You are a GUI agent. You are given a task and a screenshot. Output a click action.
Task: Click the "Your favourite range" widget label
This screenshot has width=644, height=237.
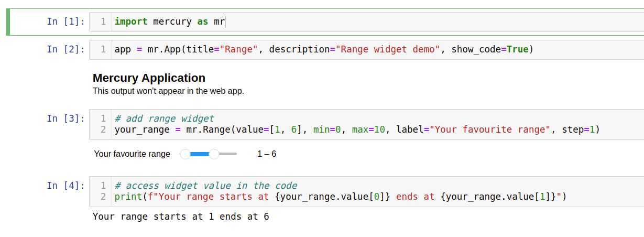coord(132,154)
